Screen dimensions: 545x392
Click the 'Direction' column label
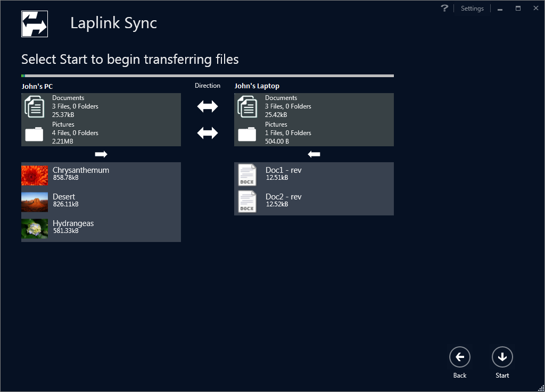click(208, 86)
